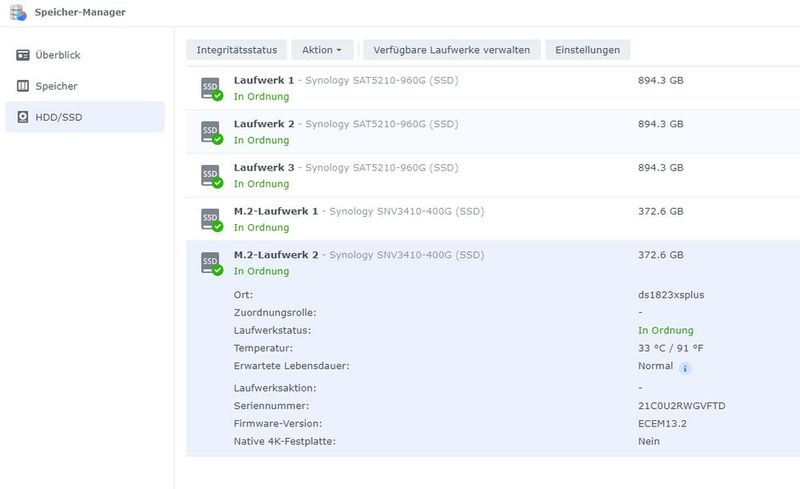This screenshot has width=800, height=489.
Task: Click the Firmware-Version: label
Action: pyautogui.click(x=278, y=424)
